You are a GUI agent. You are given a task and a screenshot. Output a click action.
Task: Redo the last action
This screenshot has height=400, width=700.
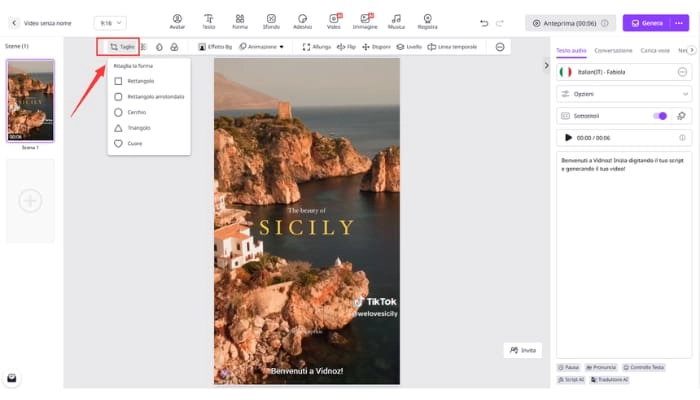pyautogui.click(x=500, y=23)
